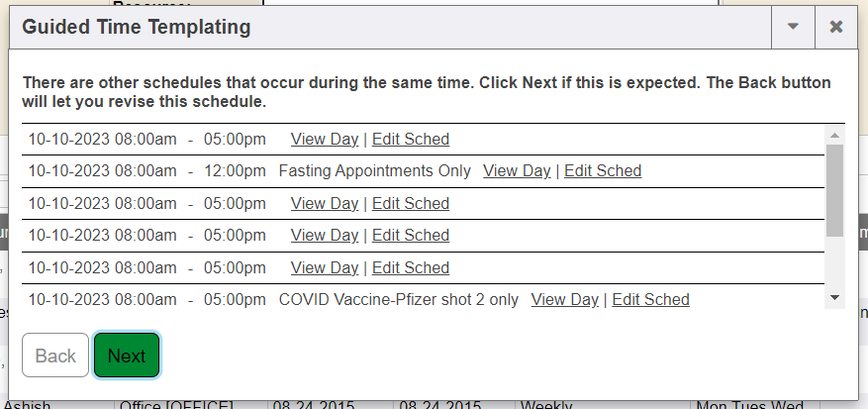
Task: Open View Day in the third schedule row
Action: (x=325, y=204)
